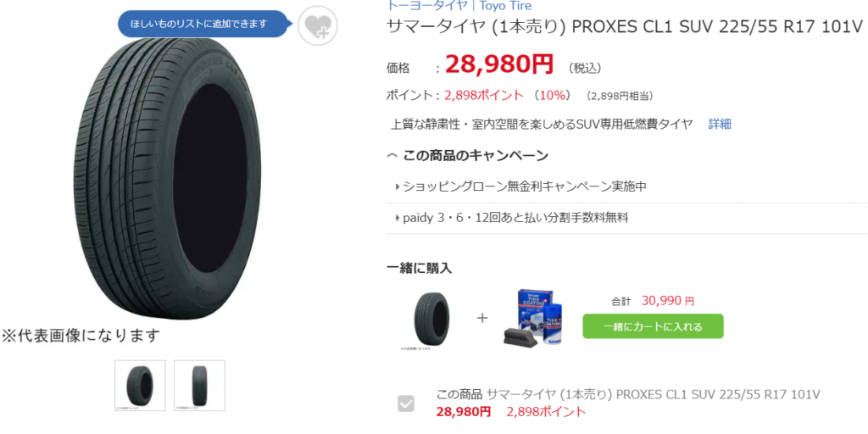Click the 一緒にカートに入れる green button
This screenshot has height=434, width=868.
653,326
